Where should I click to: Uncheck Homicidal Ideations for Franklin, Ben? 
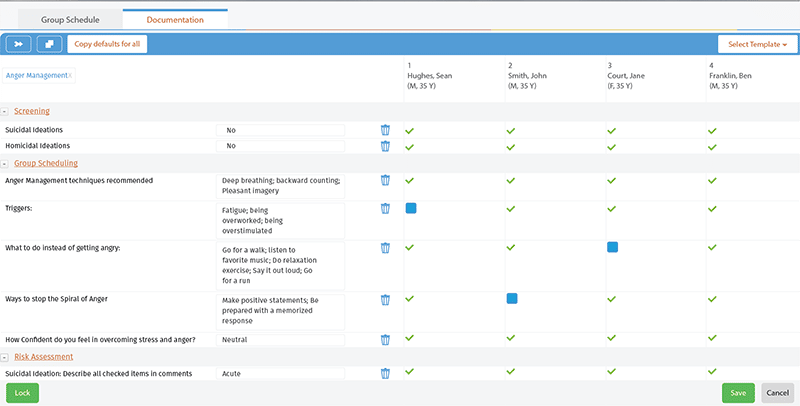[x=712, y=147]
